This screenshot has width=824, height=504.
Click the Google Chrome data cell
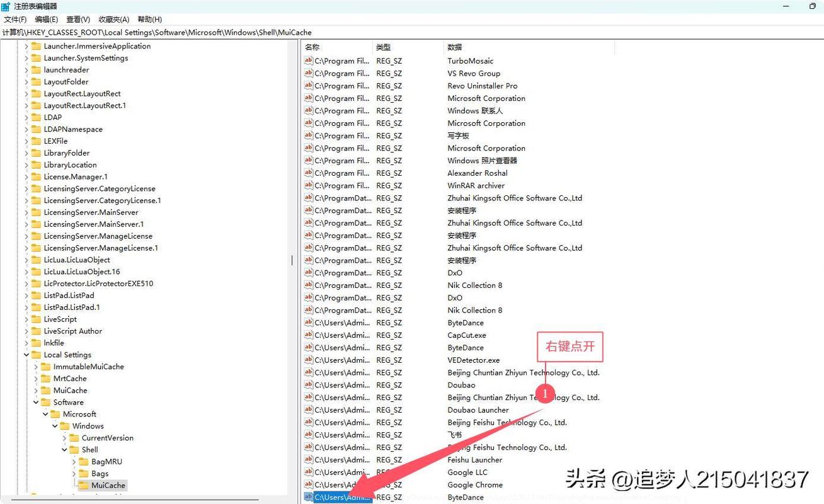475,485
